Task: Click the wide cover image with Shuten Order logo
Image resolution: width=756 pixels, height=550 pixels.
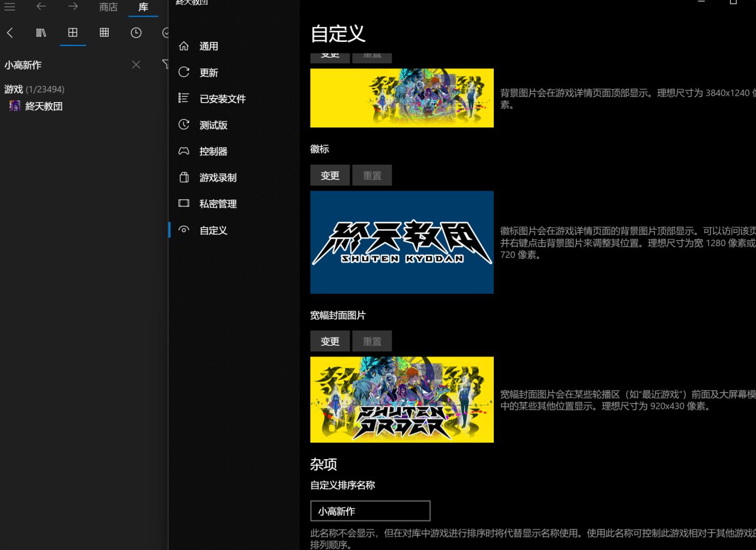Action: pos(402,400)
